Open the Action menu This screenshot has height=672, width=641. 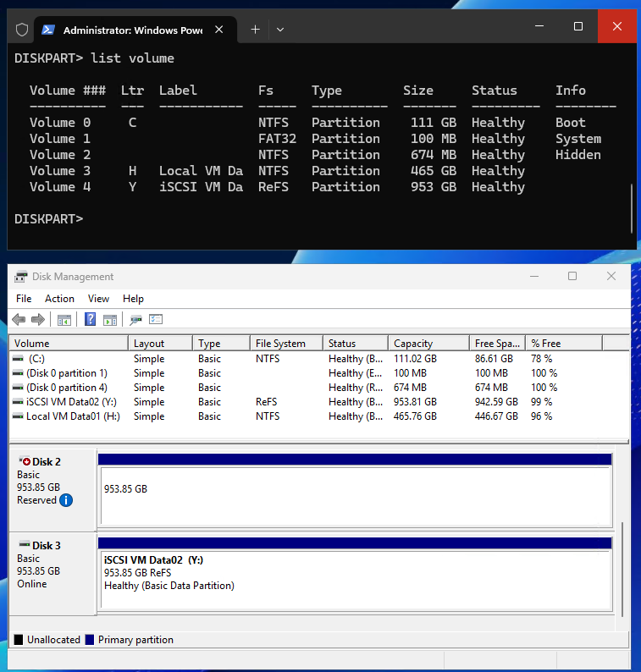[59, 299]
